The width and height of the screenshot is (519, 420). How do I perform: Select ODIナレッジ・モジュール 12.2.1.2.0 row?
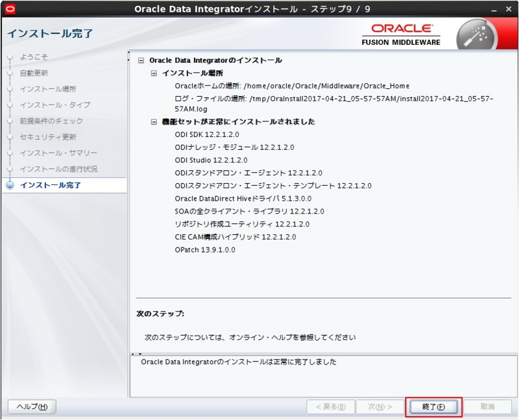click(234, 147)
